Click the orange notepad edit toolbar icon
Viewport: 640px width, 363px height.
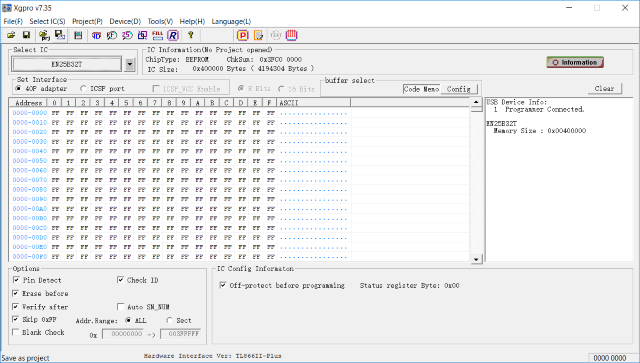(258, 36)
